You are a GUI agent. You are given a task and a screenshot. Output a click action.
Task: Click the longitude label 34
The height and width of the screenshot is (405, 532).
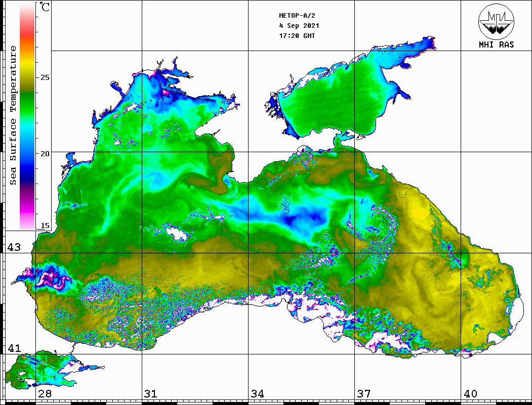point(258,394)
